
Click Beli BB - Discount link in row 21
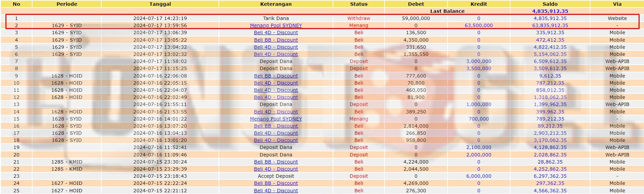tap(276, 162)
